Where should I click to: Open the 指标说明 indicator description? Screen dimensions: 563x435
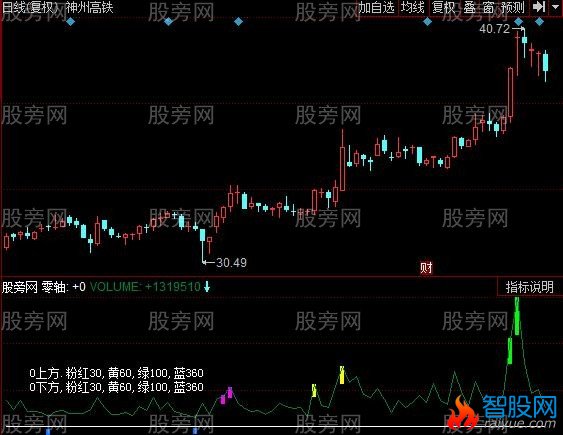click(530, 287)
